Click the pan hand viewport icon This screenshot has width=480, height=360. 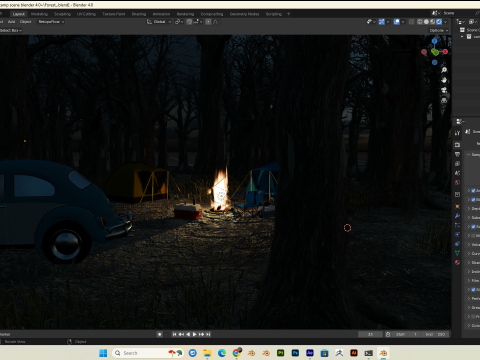point(444,80)
